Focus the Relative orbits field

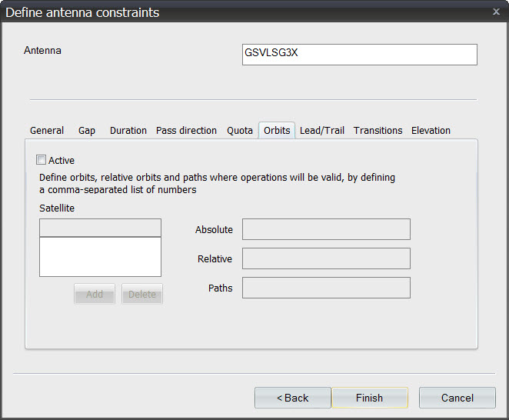coord(326,258)
